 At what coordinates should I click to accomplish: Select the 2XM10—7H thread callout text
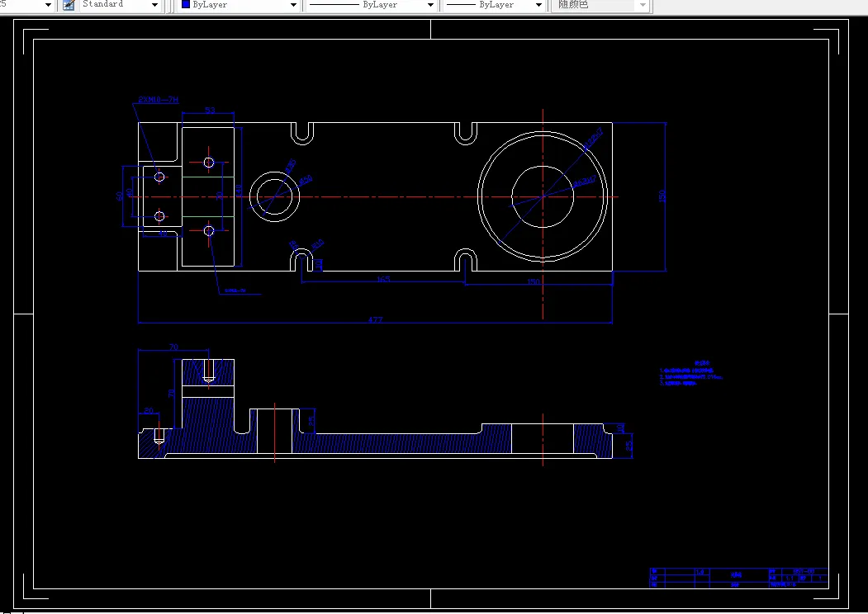point(159,100)
